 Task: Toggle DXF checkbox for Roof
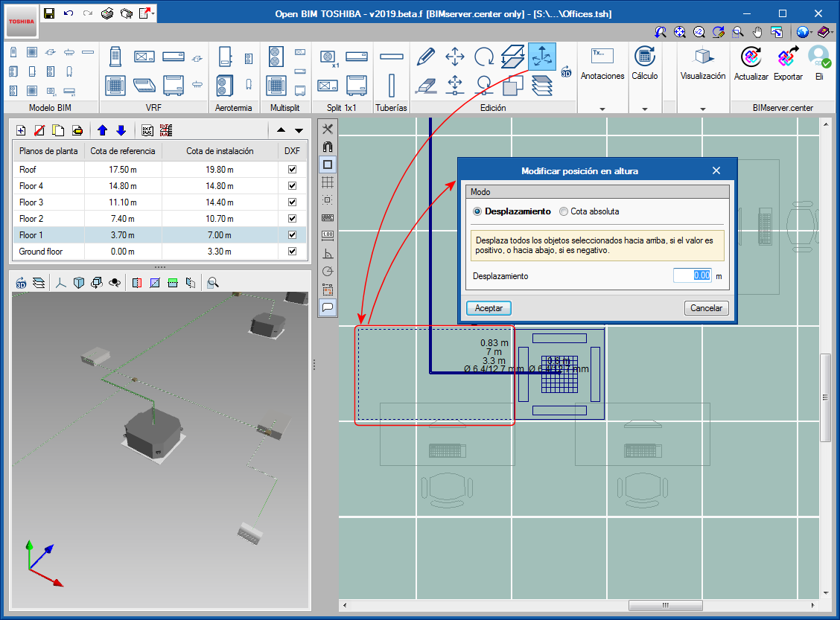292,169
